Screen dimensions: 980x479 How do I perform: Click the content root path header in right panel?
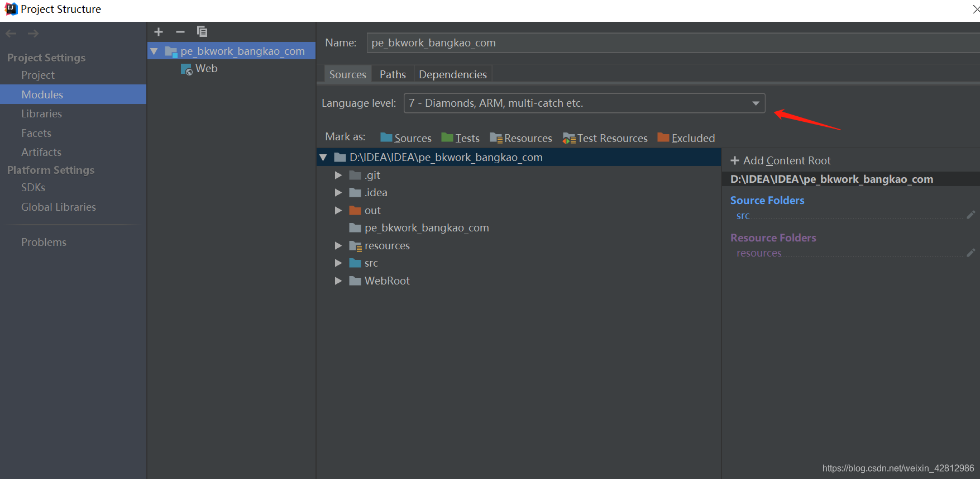tap(850, 179)
